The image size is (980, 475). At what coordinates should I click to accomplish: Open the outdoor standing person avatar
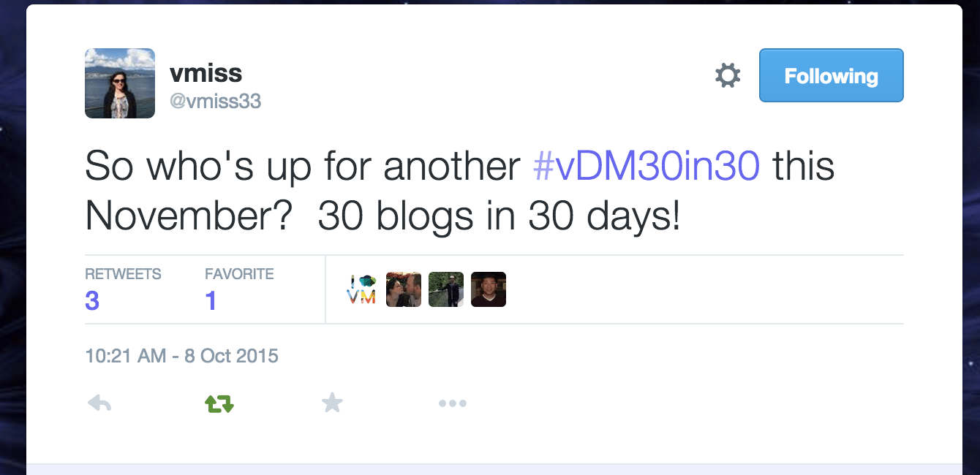(x=446, y=289)
